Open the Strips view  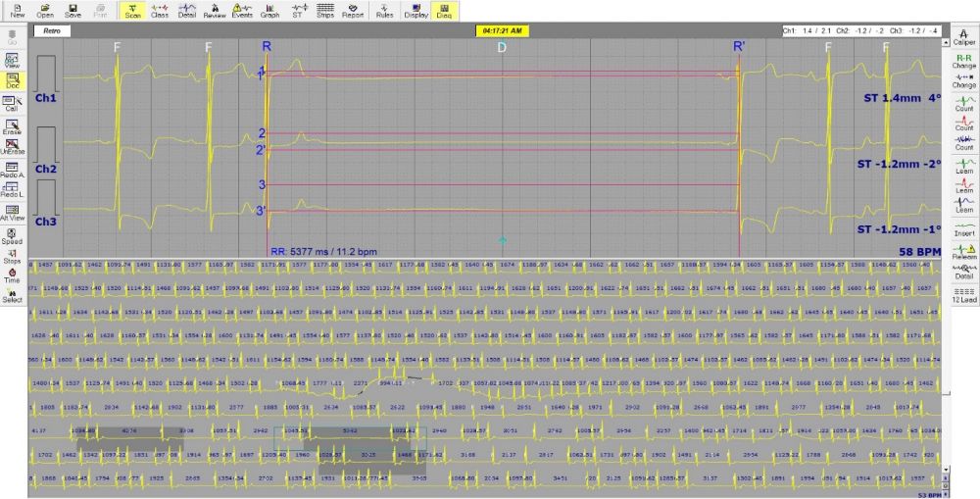coord(324,11)
